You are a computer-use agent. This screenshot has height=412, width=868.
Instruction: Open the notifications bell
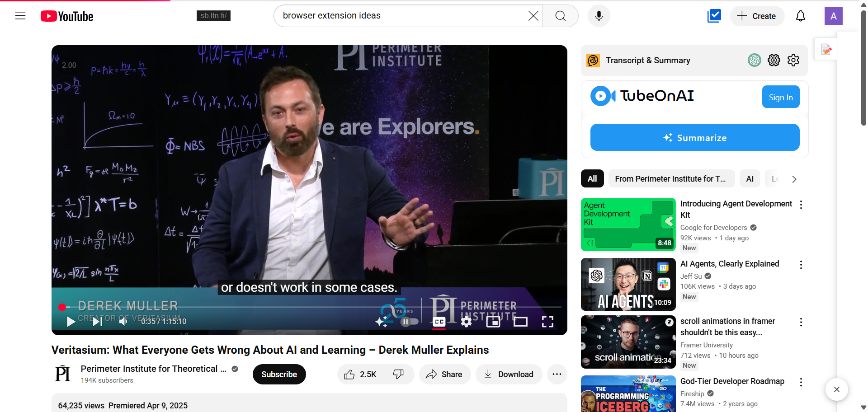point(801,16)
